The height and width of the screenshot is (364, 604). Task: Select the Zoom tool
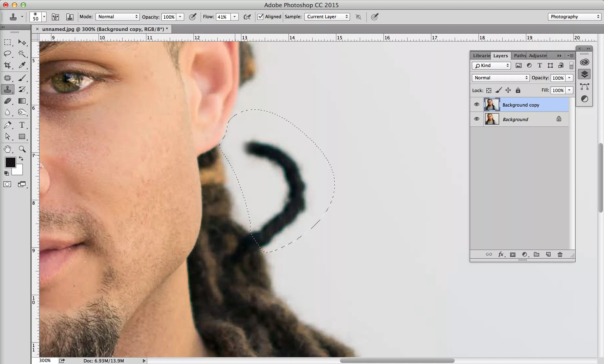[x=22, y=149]
